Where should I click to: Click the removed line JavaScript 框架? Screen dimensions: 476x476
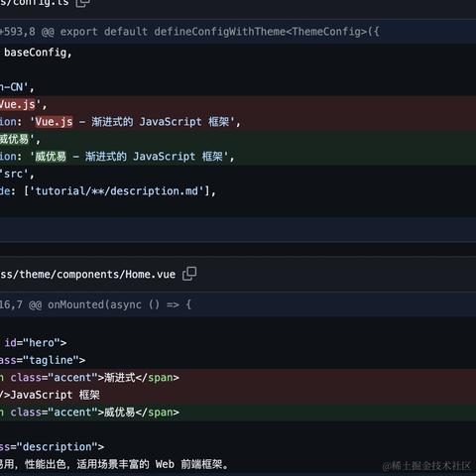[x=238, y=395]
